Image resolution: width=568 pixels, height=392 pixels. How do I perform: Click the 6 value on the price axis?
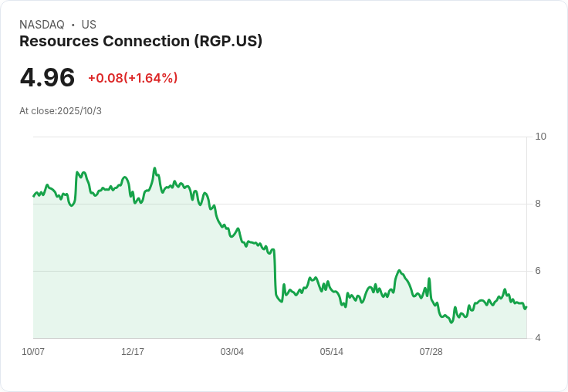(538, 271)
